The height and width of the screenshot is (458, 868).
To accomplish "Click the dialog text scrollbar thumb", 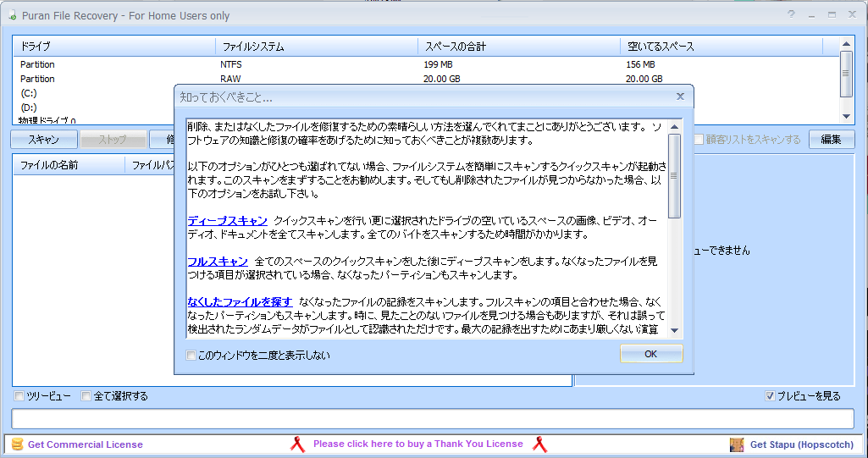I will 675,176.
